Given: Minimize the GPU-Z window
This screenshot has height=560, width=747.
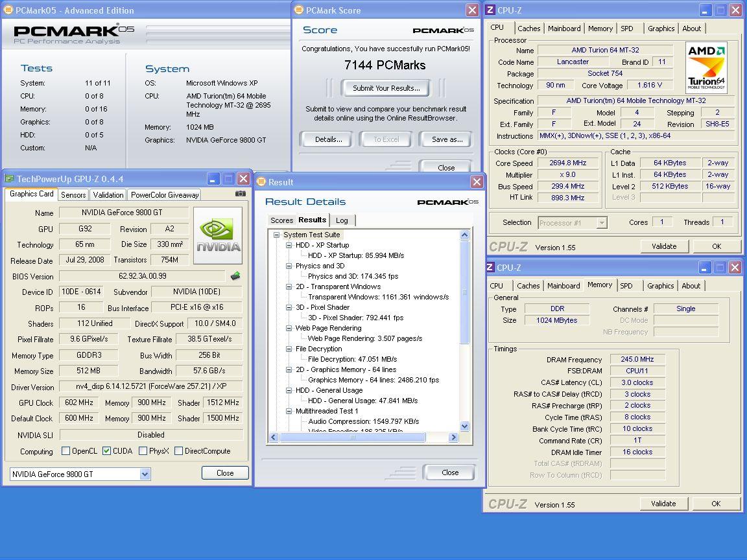Looking at the screenshot, I should (x=213, y=179).
